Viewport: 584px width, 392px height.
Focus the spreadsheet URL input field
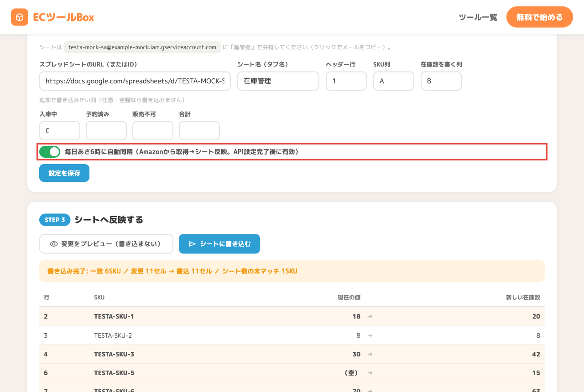pyautogui.click(x=135, y=81)
